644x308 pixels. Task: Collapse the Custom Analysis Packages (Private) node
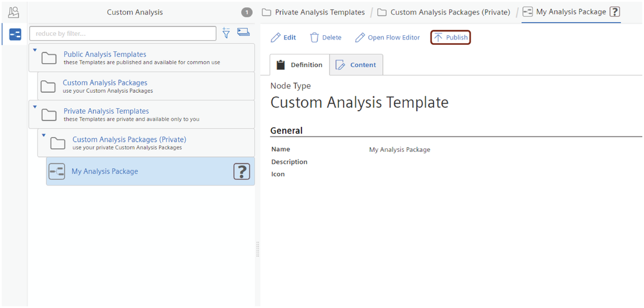coord(44,135)
